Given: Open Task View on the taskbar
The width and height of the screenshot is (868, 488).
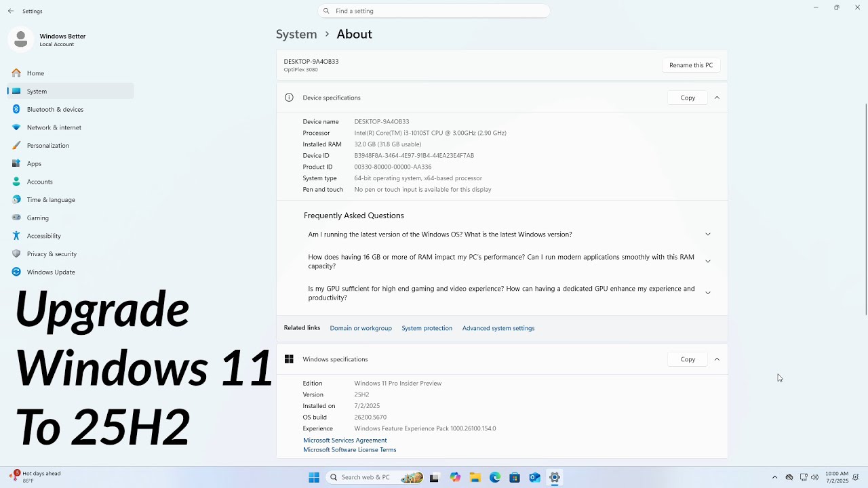Looking at the screenshot, I should pyautogui.click(x=435, y=477).
